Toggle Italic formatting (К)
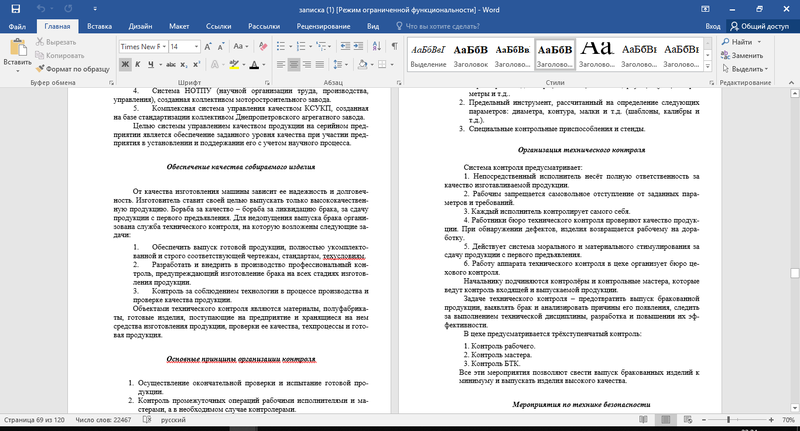Viewport: 800px width, 431px height. [x=139, y=66]
